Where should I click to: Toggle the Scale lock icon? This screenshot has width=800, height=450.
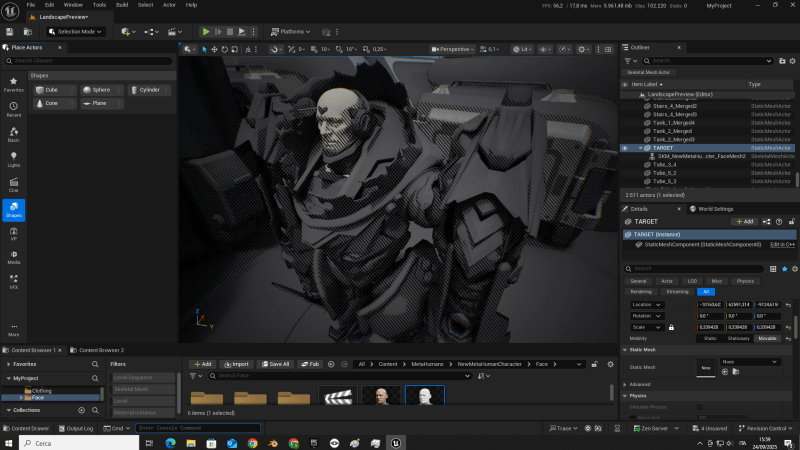(x=671, y=327)
